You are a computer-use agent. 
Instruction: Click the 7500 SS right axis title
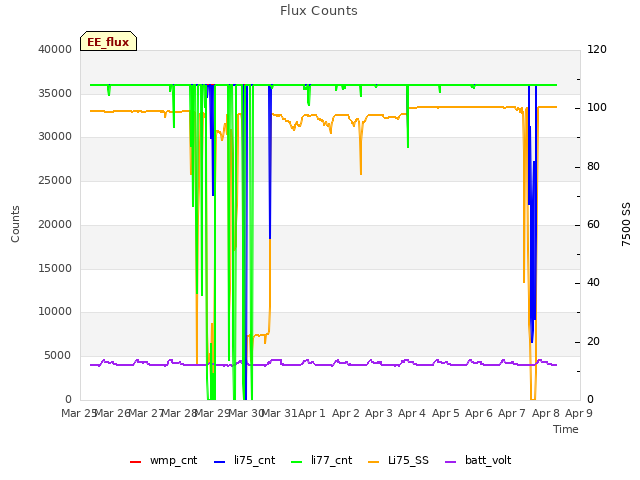click(x=626, y=224)
